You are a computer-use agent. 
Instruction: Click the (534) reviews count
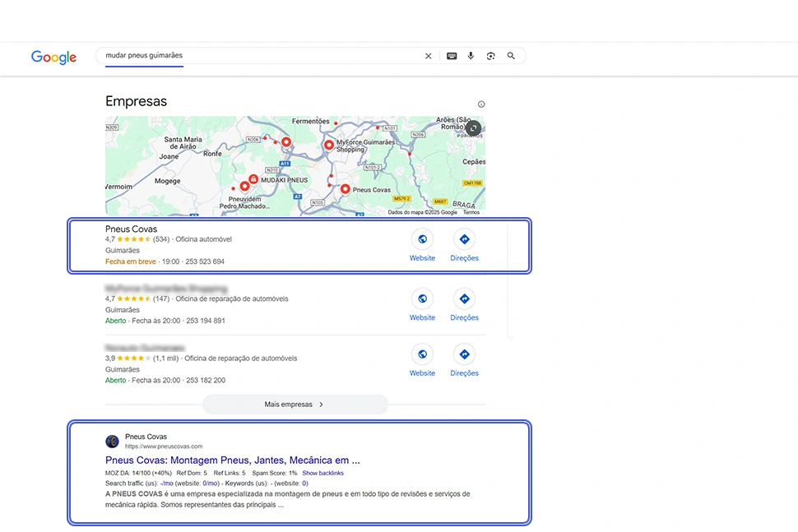point(160,239)
